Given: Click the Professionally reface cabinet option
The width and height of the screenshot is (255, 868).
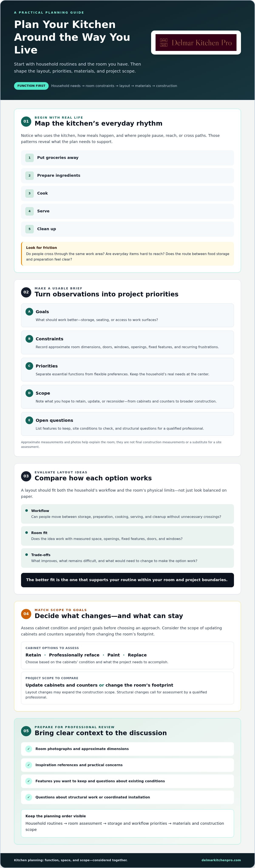Looking at the screenshot, I should click(x=74, y=655).
